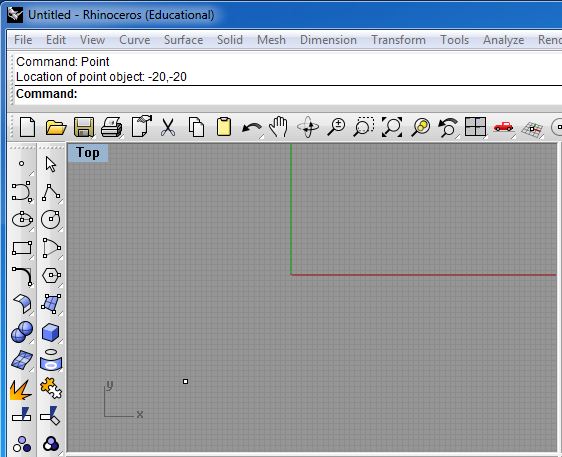Click the Zoom Dynamic magnifier icon

(336, 127)
